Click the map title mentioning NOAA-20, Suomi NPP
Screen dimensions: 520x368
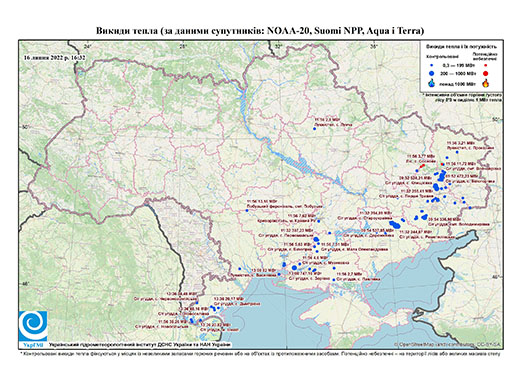[x=260, y=31]
